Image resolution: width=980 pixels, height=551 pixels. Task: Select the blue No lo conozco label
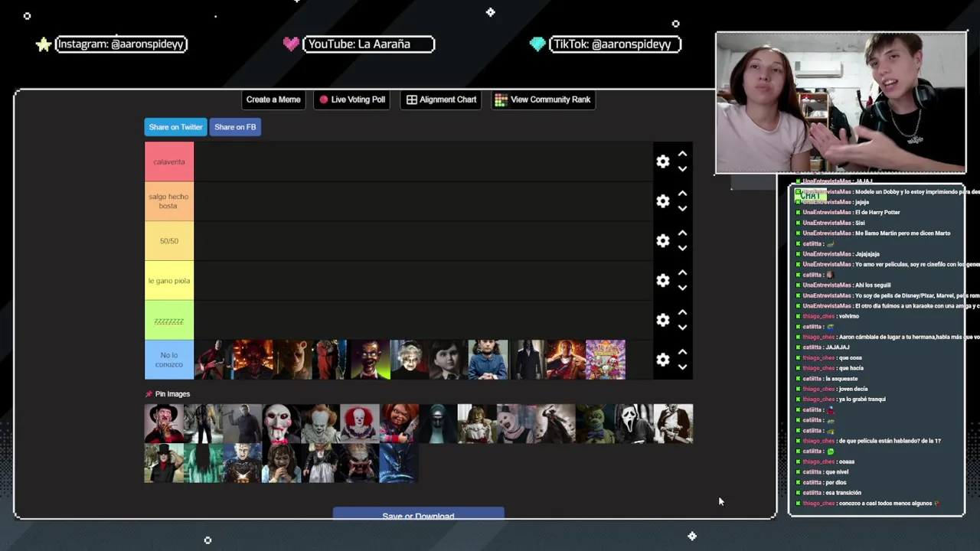tap(169, 360)
